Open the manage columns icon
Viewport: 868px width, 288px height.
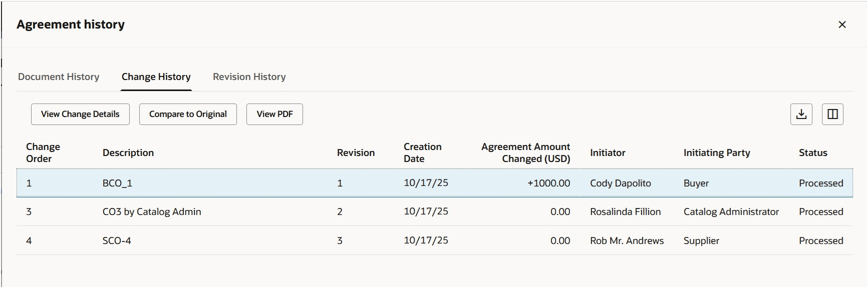click(x=832, y=114)
